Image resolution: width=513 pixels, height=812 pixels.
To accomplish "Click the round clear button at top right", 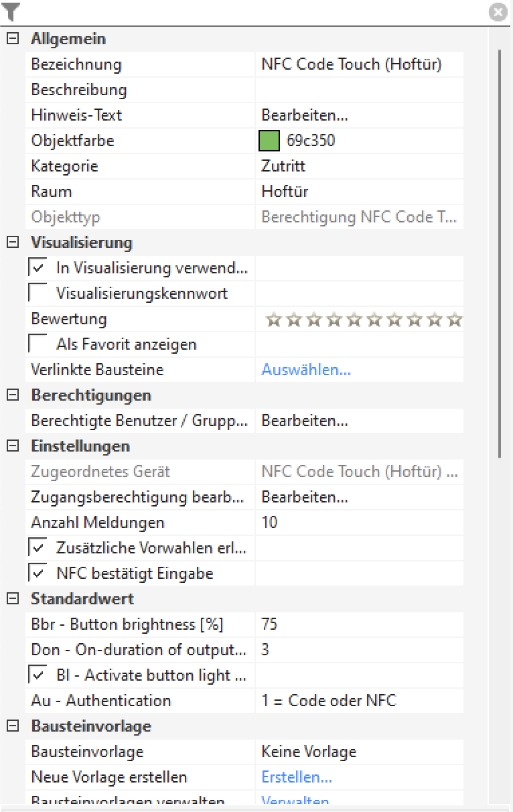I will coord(498,12).
